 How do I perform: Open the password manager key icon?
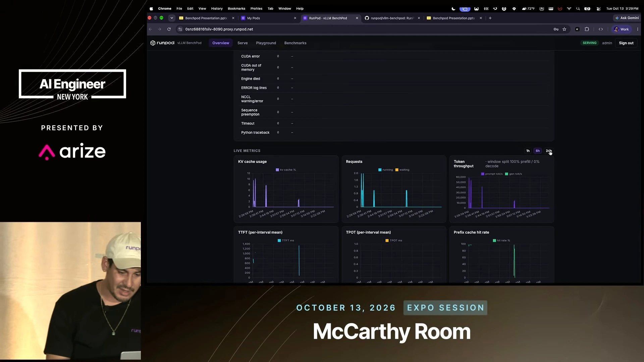point(556,29)
